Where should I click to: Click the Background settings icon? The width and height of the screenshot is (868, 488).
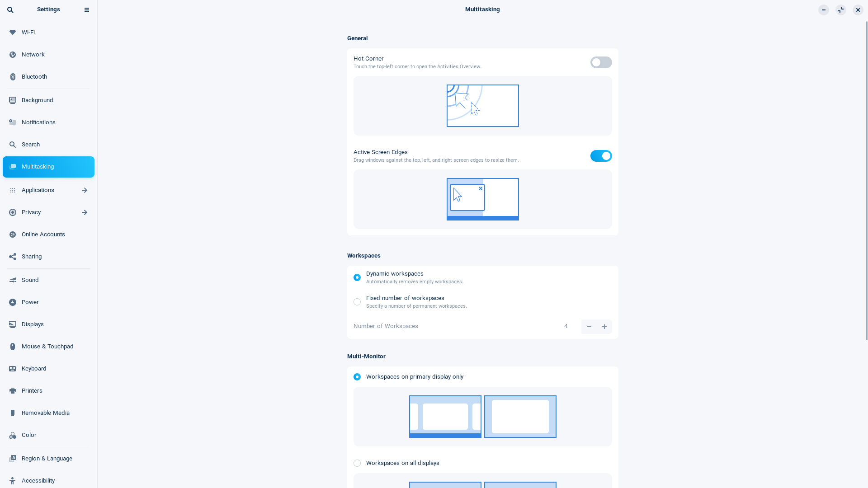click(x=13, y=99)
